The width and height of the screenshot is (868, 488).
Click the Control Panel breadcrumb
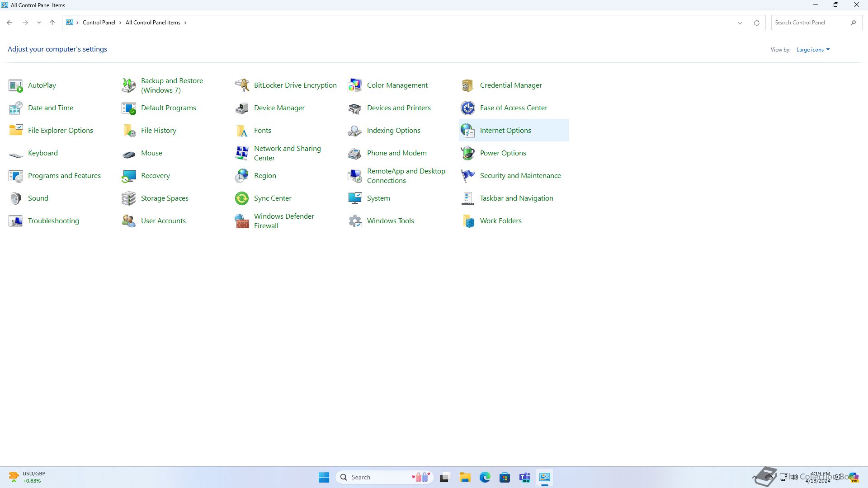(99, 23)
